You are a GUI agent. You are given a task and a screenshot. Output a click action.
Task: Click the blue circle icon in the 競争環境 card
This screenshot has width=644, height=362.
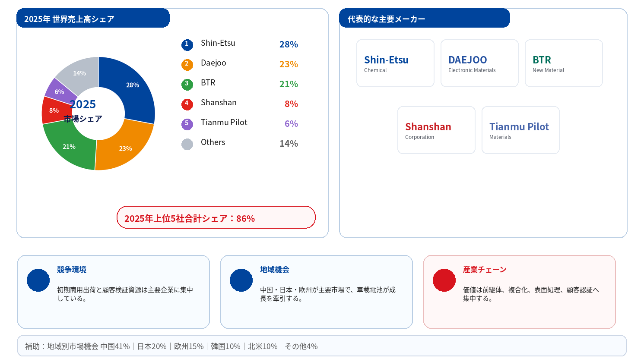[x=38, y=280]
